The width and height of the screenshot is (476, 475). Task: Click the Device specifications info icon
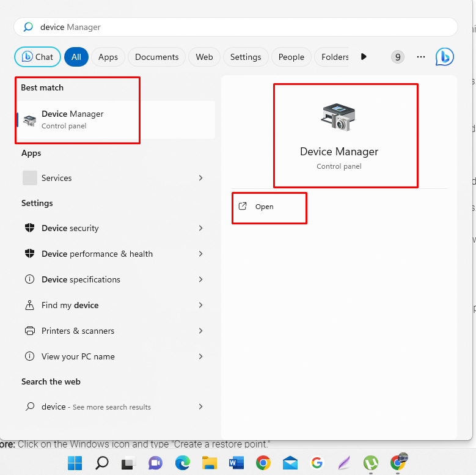pyautogui.click(x=29, y=279)
